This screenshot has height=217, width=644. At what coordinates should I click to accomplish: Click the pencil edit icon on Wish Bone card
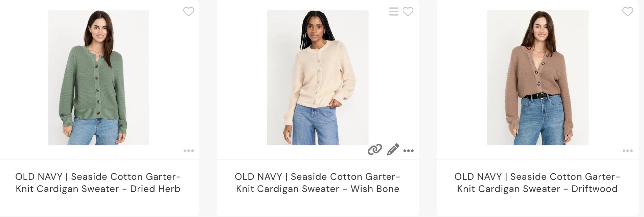pyautogui.click(x=393, y=149)
